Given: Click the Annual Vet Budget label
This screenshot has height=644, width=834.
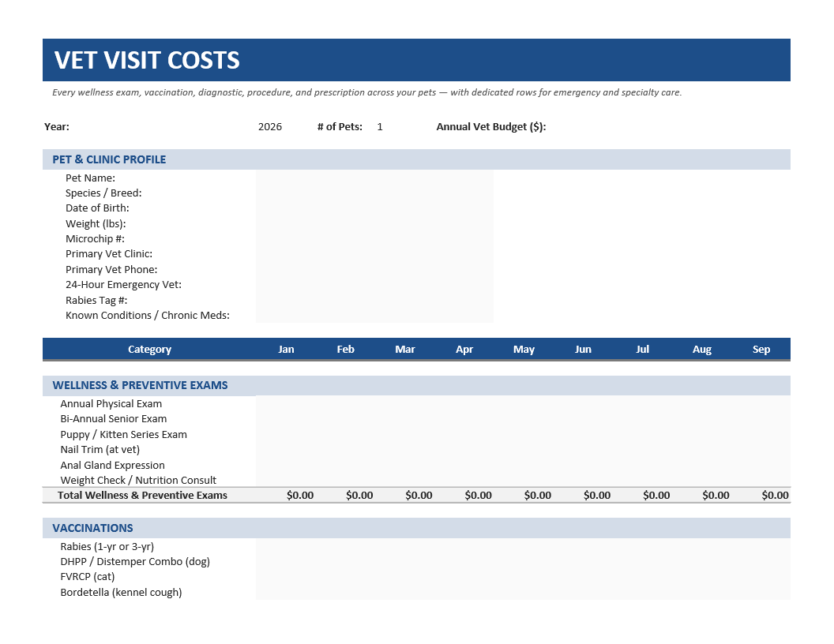Looking at the screenshot, I should tap(491, 126).
